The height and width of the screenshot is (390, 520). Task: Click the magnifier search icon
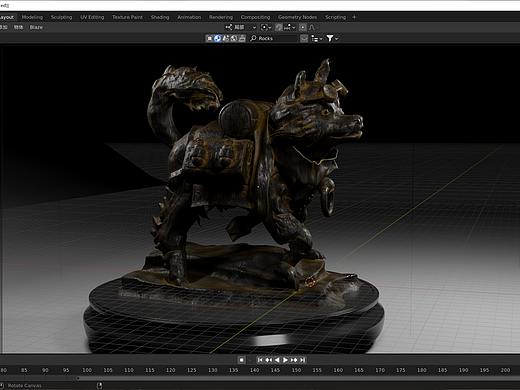click(253, 38)
